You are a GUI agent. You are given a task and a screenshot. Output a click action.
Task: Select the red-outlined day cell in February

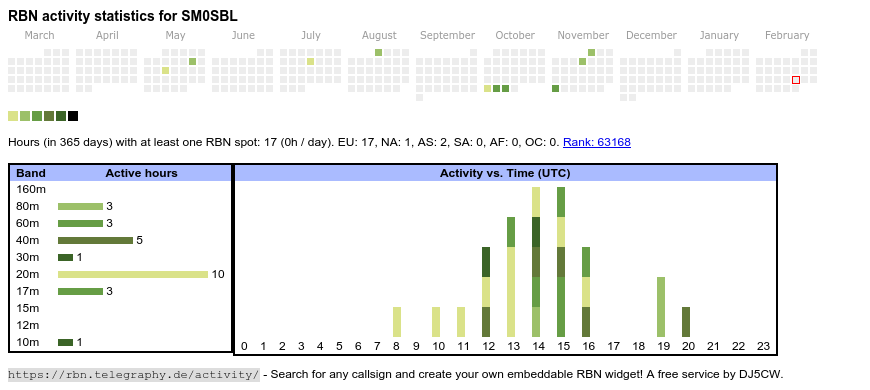pyautogui.click(x=796, y=80)
